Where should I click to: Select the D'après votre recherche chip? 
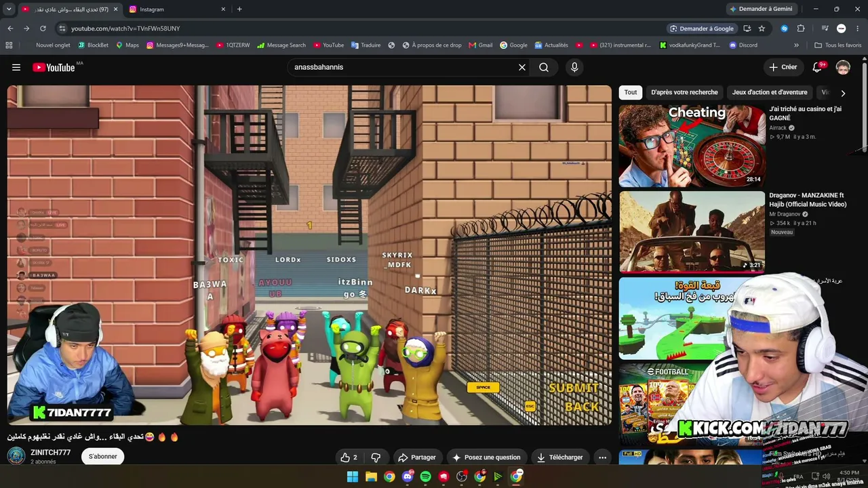point(684,92)
